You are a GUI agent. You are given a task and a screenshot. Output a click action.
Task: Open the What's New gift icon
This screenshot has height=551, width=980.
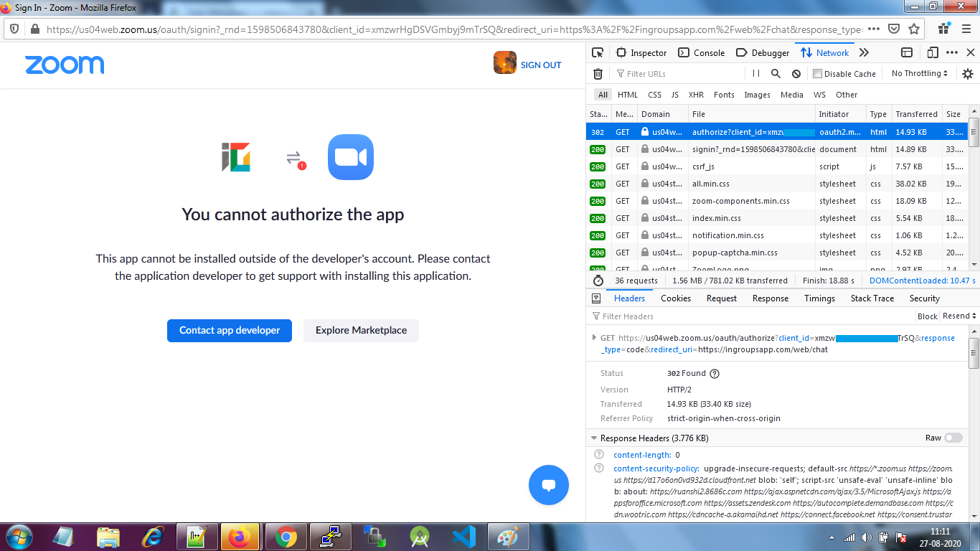[946, 29]
